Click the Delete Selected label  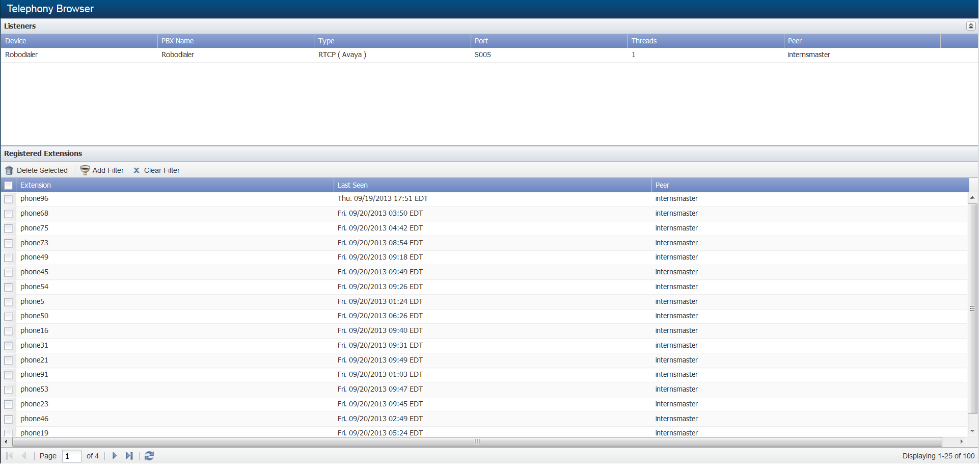pyautogui.click(x=42, y=171)
